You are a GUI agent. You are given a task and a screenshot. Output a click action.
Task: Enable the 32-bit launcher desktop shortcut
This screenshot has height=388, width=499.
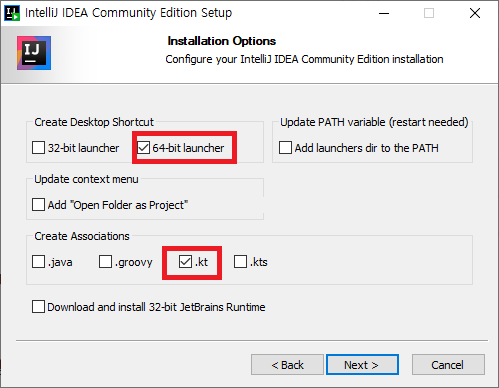tap(38, 148)
